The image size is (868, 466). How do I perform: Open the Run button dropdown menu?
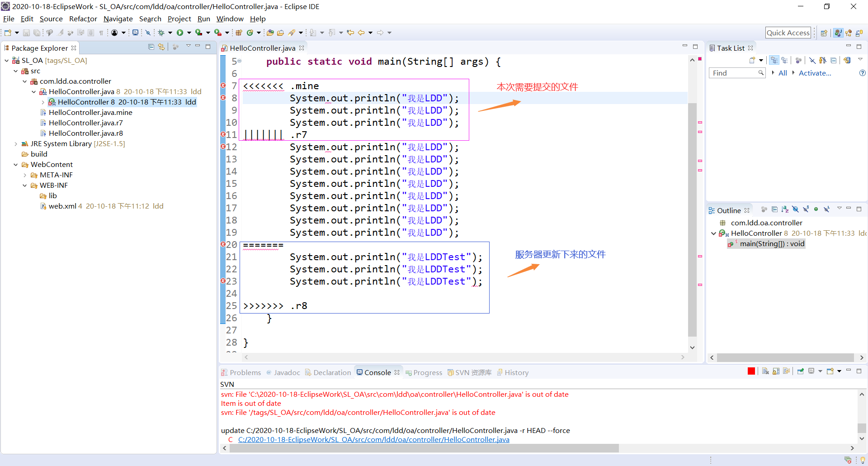pyautogui.click(x=189, y=32)
